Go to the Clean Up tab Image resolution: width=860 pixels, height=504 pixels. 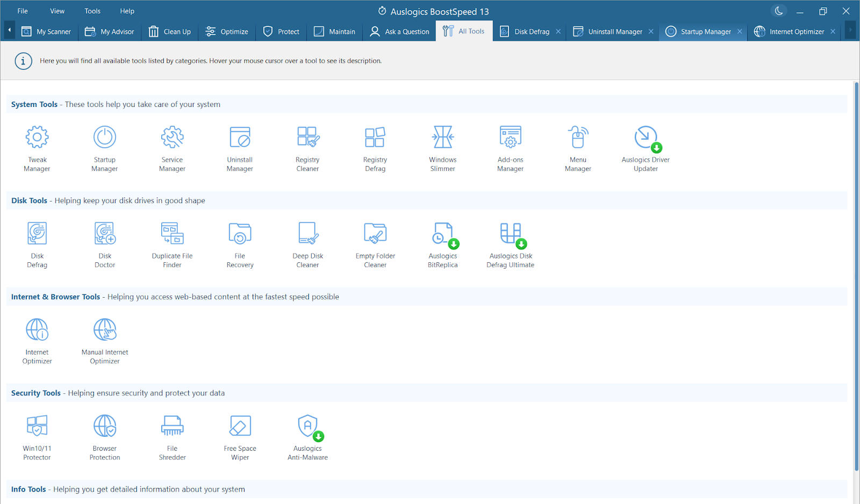click(x=170, y=31)
